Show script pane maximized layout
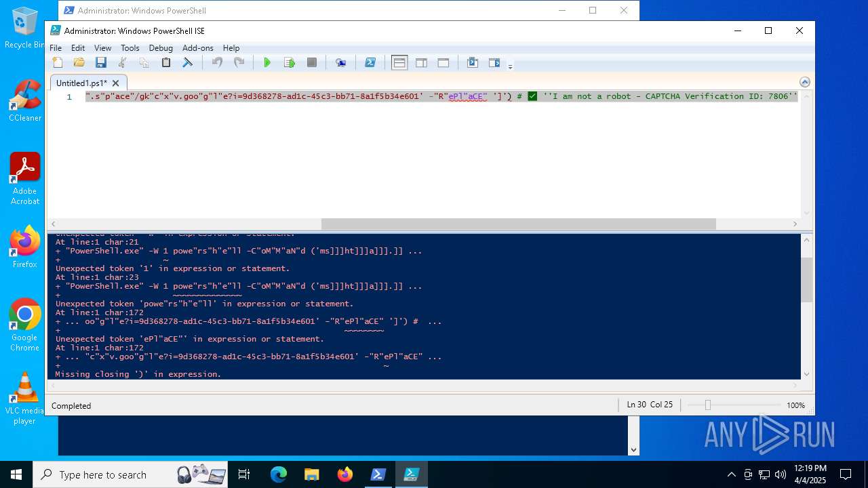The width and height of the screenshot is (868, 488). [443, 62]
